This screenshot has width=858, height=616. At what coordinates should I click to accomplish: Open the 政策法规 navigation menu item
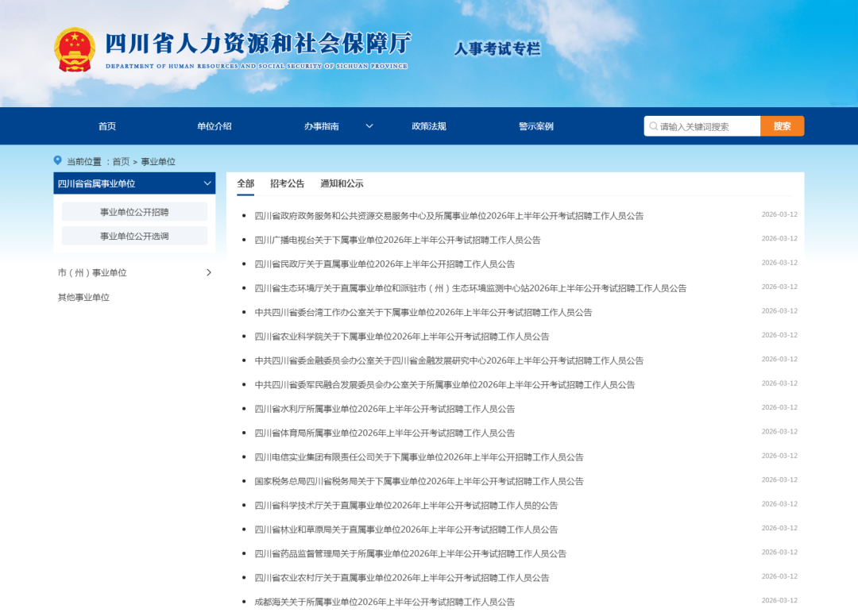[427, 125]
